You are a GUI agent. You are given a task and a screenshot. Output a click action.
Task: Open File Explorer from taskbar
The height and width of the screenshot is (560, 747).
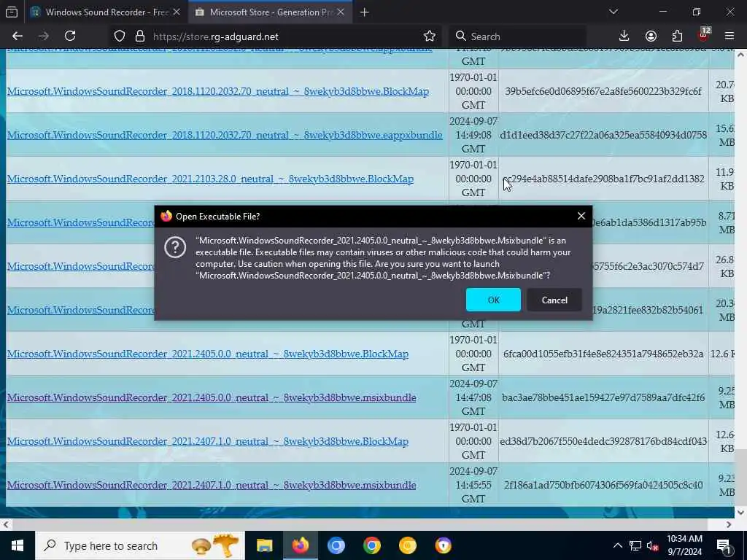pos(264,545)
